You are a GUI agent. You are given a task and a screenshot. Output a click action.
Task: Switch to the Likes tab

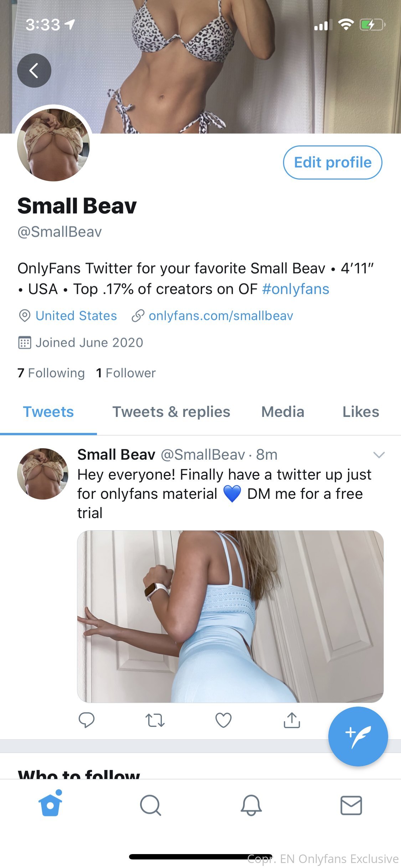pyautogui.click(x=361, y=412)
